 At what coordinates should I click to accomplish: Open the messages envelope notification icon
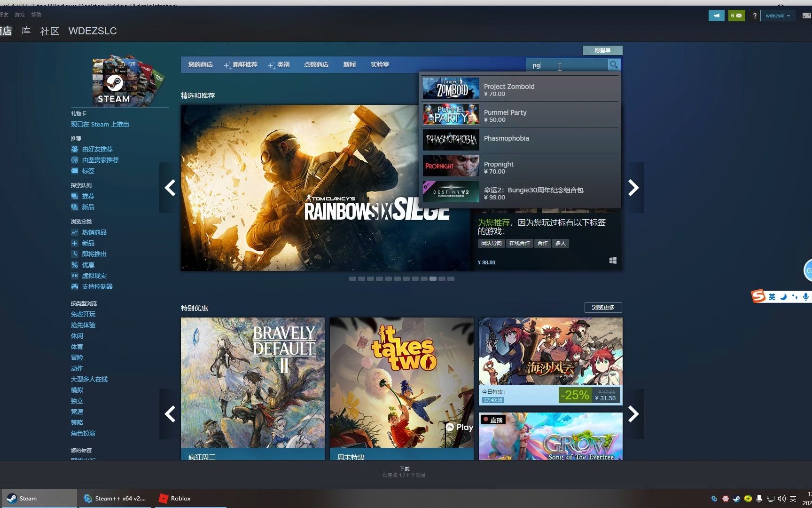tap(737, 16)
